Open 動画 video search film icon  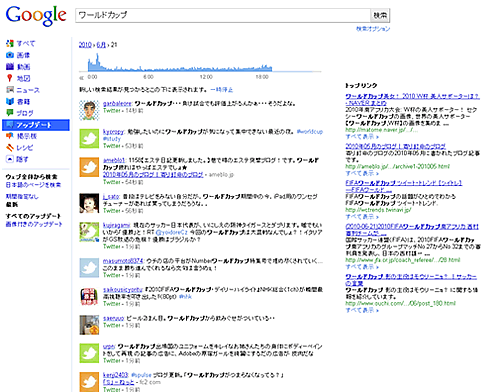[10, 66]
